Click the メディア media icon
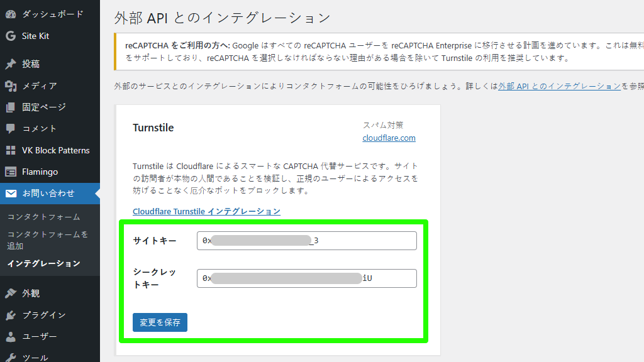The height and width of the screenshot is (362, 644). pyautogui.click(x=11, y=85)
